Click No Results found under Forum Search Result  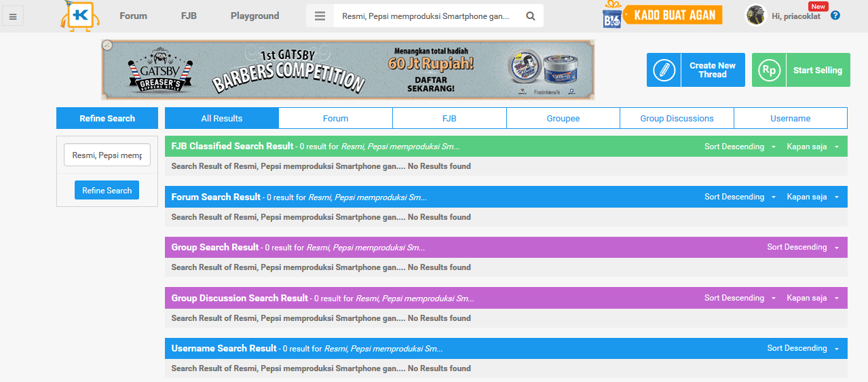(439, 217)
